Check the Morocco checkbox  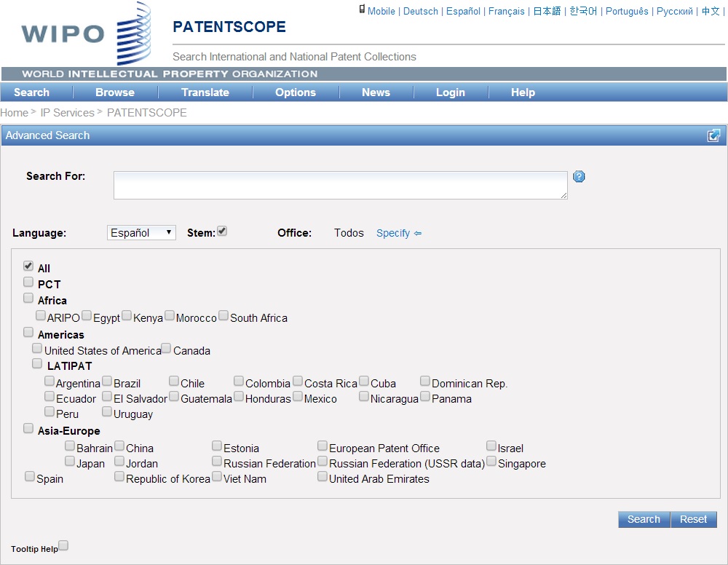pyautogui.click(x=170, y=315)
